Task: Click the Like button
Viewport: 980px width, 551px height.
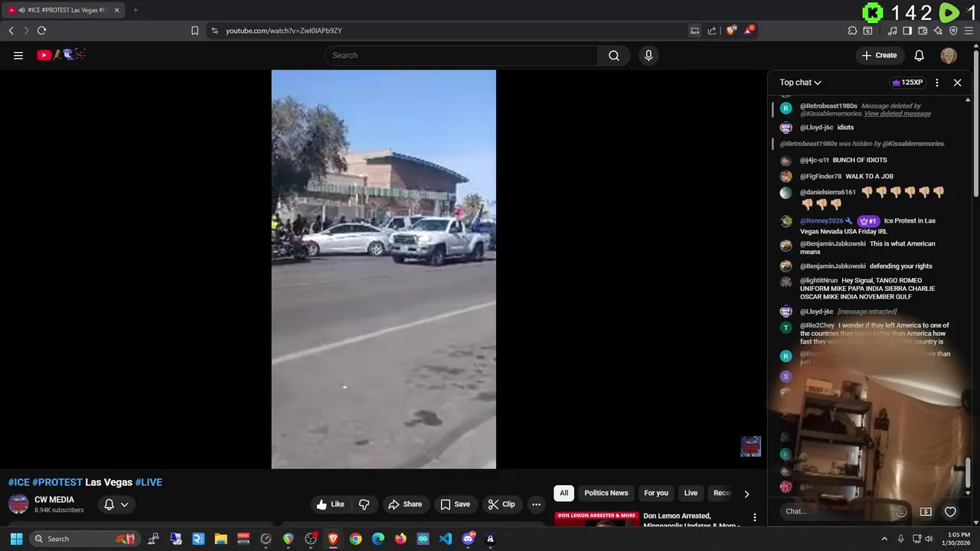Action: pos(330,504)
